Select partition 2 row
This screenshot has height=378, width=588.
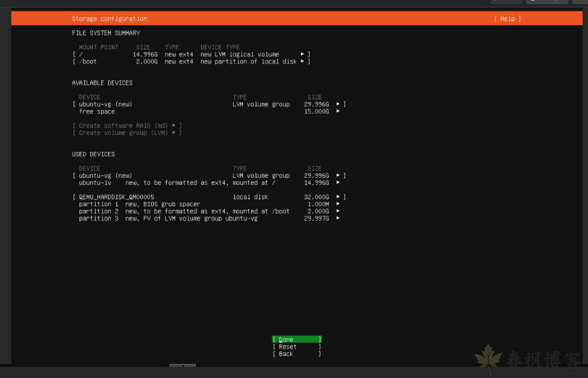click(209, 211)
